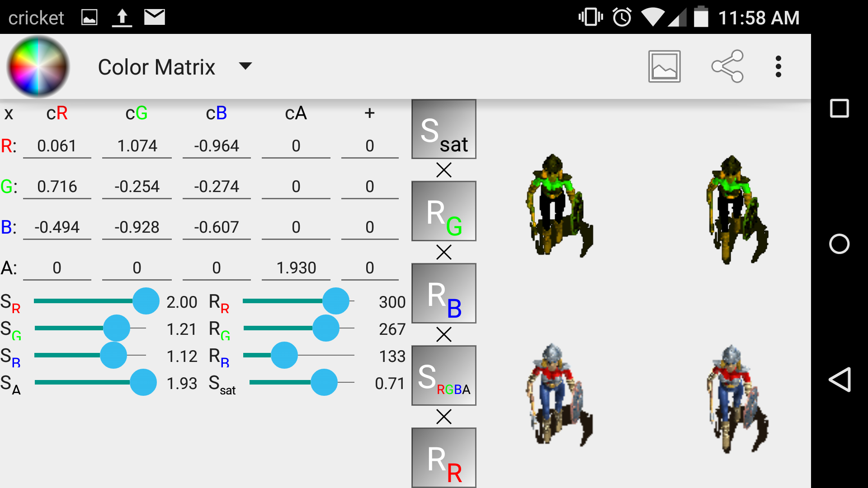
Task: Expand the Color Matrix dropdown arrow
Action: coord(245,66)
